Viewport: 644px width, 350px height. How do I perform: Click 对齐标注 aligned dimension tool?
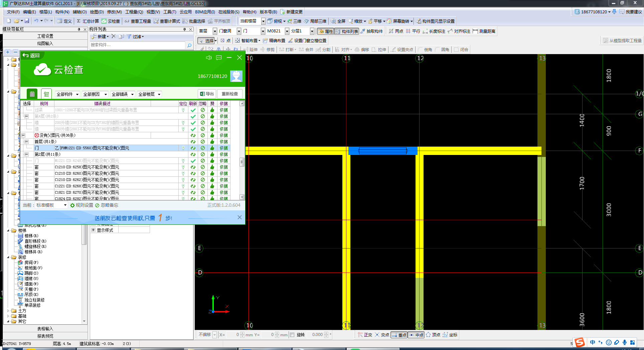coord(459,31)
